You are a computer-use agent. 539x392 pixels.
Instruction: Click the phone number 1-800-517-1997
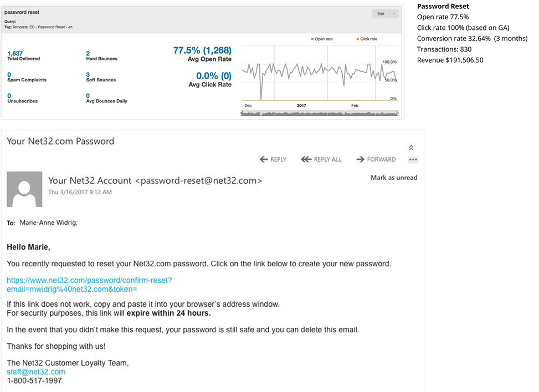34,381
